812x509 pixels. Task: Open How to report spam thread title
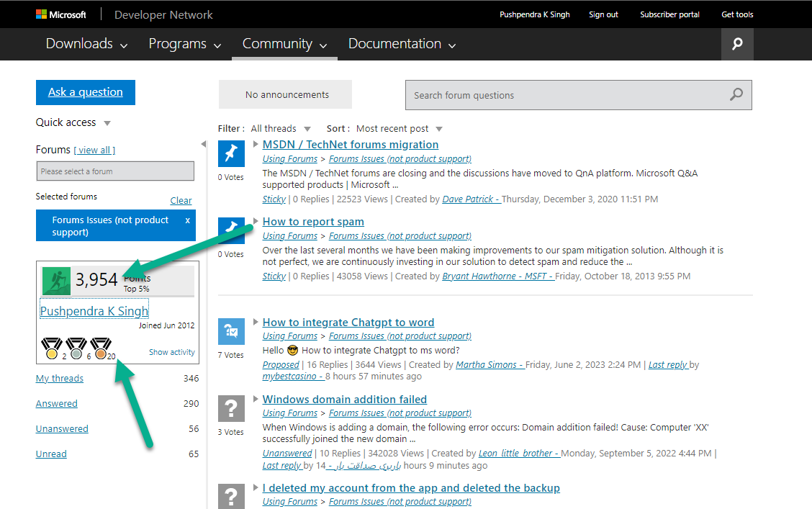pyautogui.click(x=313, y=222)
